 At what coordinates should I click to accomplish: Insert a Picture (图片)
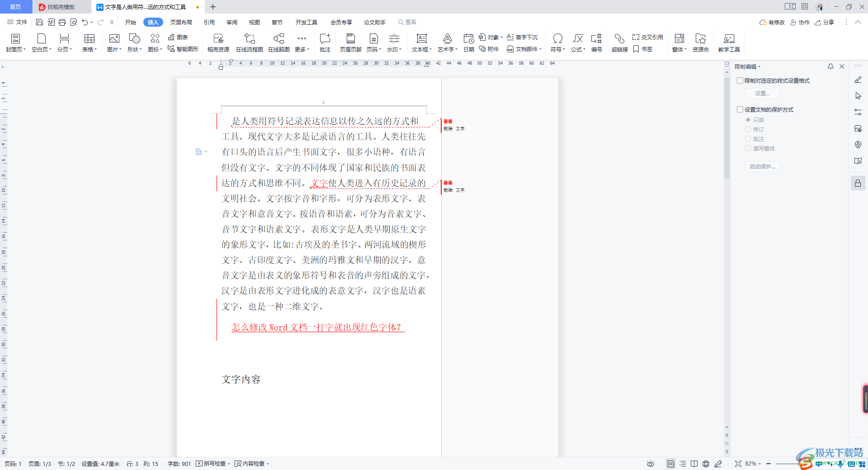point(114,43)
